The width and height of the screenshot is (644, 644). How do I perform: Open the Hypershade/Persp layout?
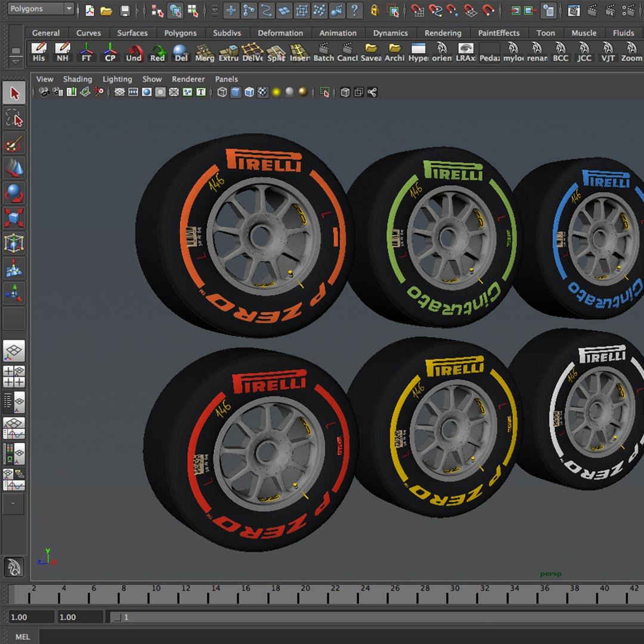(14, 454)
